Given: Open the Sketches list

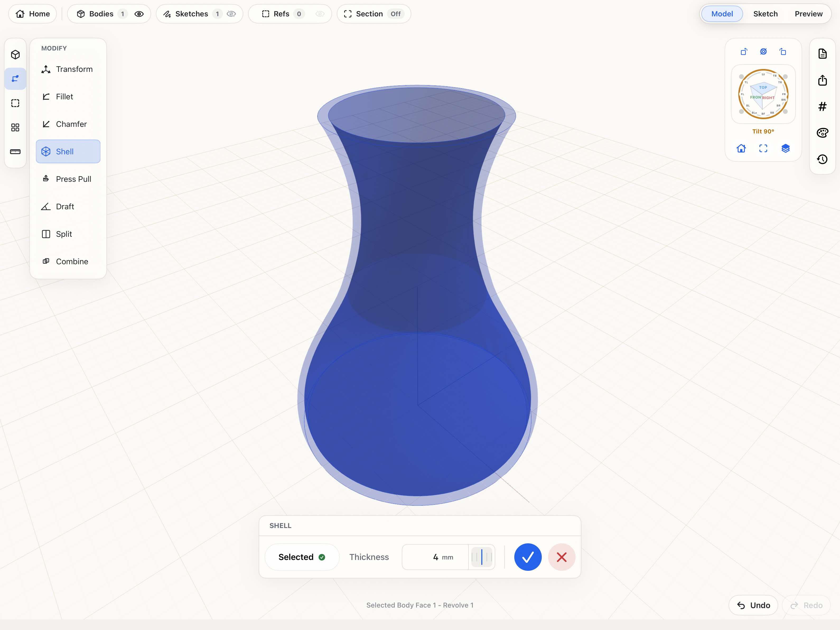Looking at the screenshot, I should pyautogui.click(x=192, y=14).
